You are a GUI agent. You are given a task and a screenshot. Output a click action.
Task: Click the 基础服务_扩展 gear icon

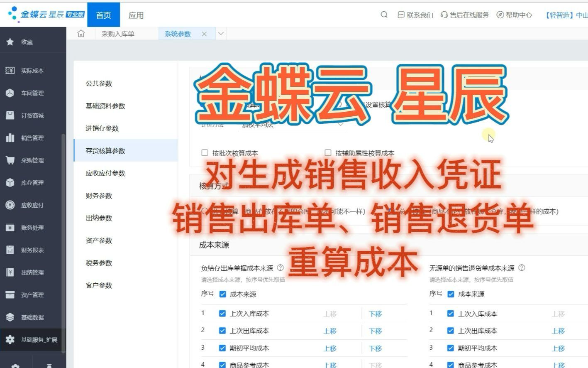10,340
